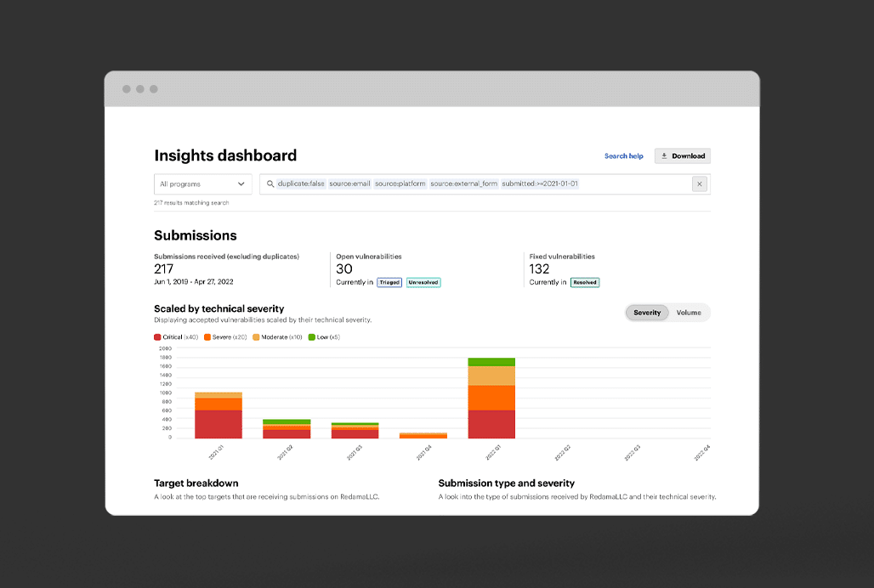Click the Critical red legend swatch

158,337
